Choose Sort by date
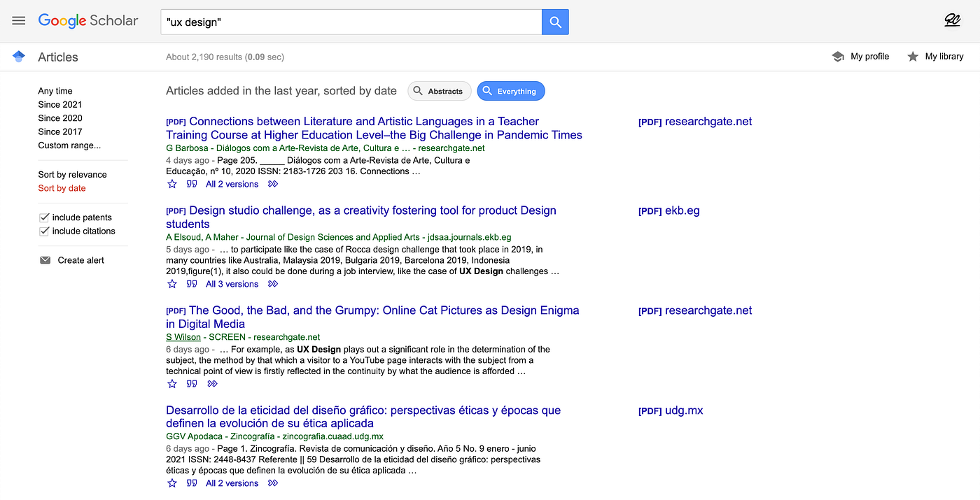 click(x=62, y=188)
